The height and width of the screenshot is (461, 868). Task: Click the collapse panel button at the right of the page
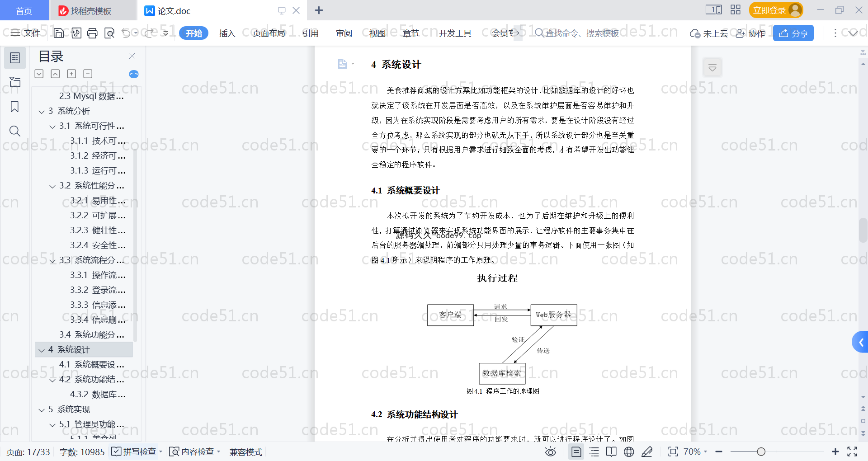click(x=712, y=68)
